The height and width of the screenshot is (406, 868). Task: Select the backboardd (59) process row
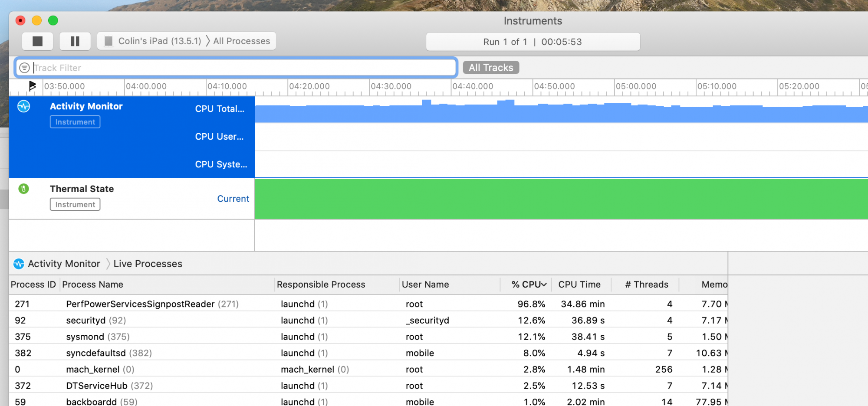point(368,401)
